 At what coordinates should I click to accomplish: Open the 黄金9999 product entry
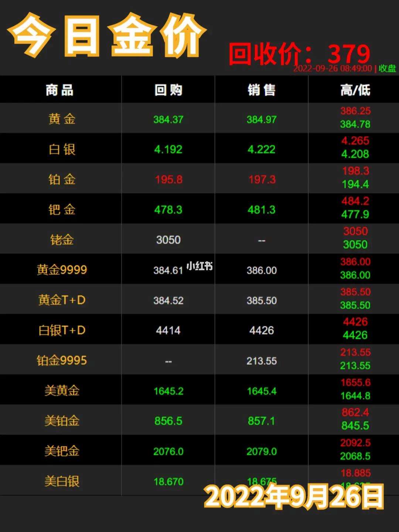point(62,270)
